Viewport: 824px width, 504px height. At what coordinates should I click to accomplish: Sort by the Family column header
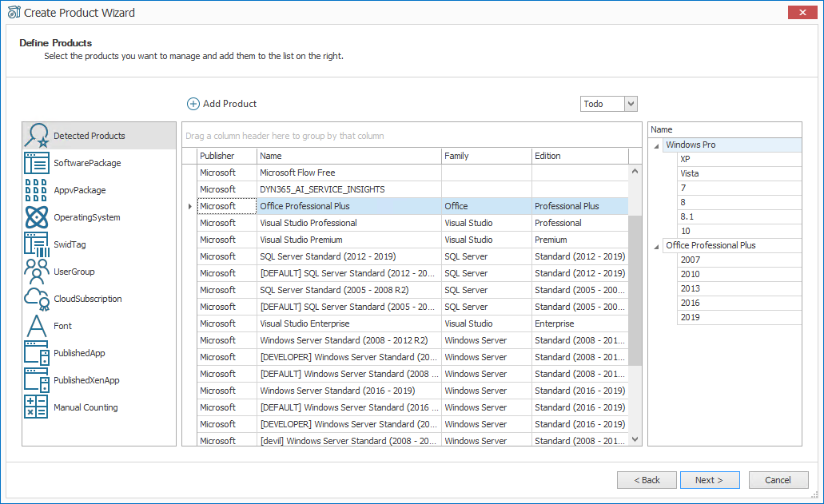point(487,156)
